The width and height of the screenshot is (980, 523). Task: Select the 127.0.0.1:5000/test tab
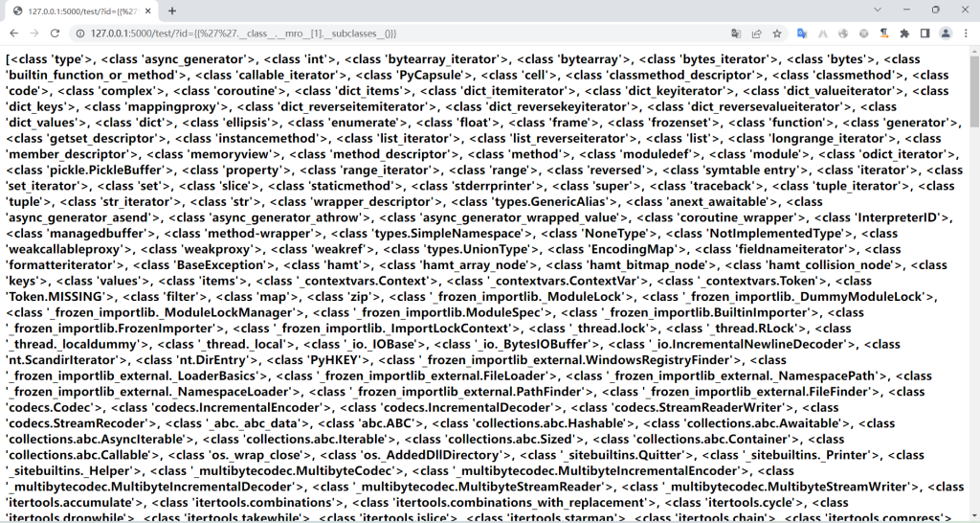click(77, 11)
